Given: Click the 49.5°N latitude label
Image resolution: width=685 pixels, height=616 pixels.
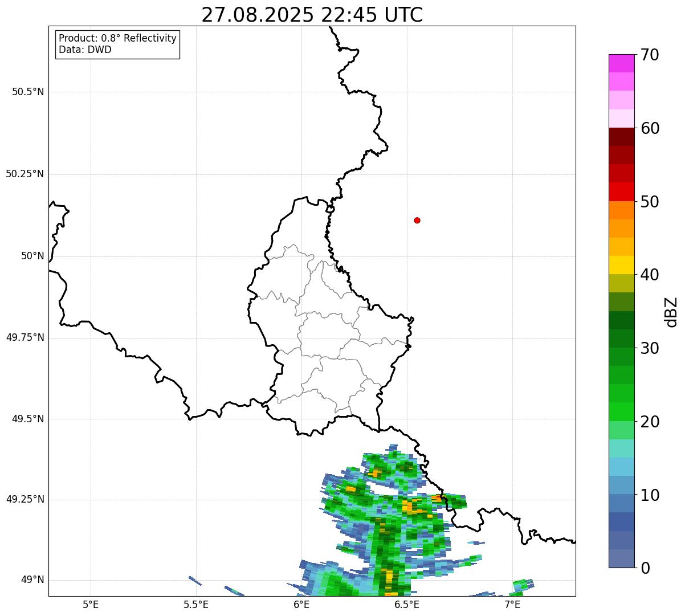Looking at the screenshot, I should point(27,419).
